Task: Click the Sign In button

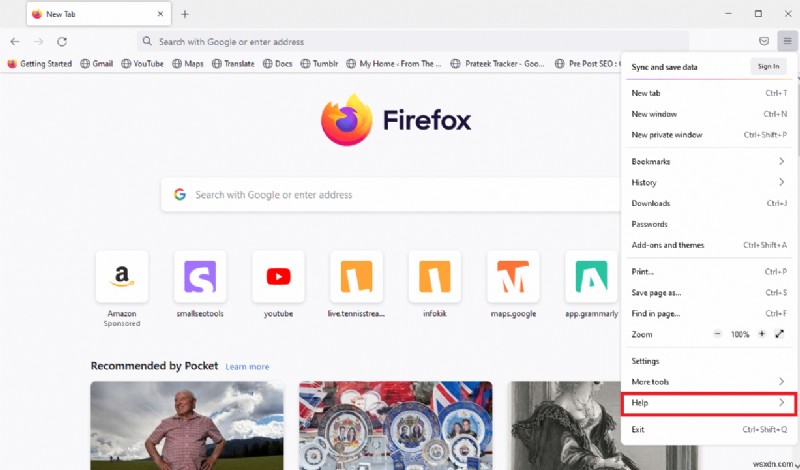Action: (768, 66)
